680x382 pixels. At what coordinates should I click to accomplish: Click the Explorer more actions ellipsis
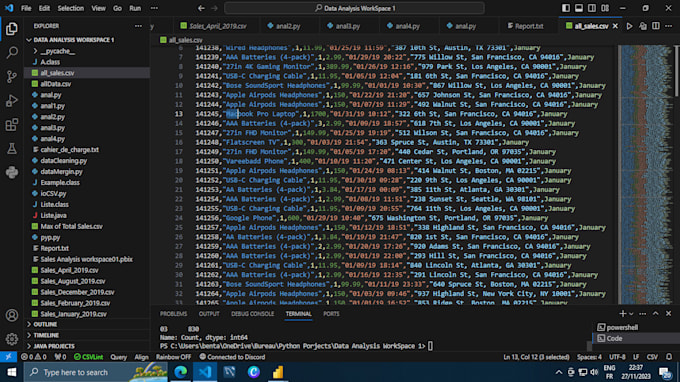tap(138, 26)
